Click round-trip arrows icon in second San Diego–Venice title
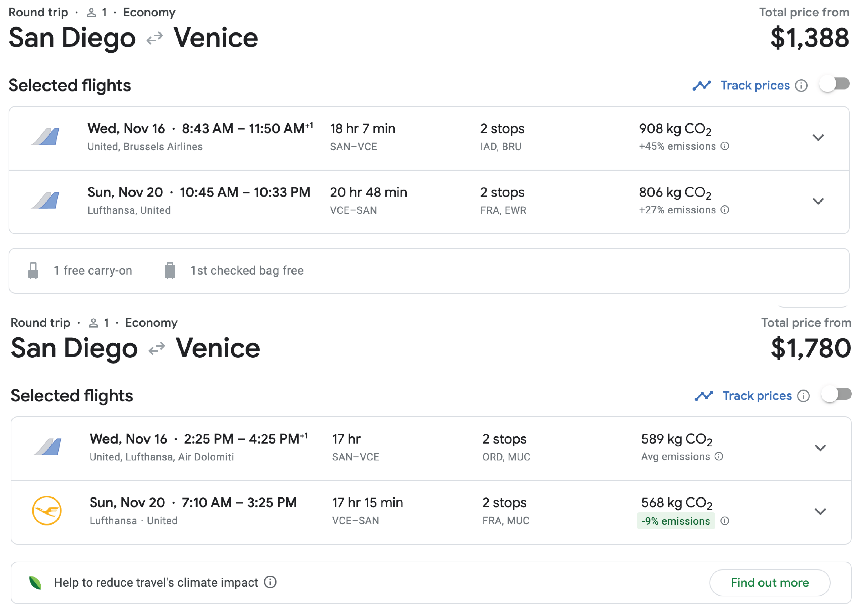Image resolution: width=862 pixels, height=616 pixels. [157, 349]
